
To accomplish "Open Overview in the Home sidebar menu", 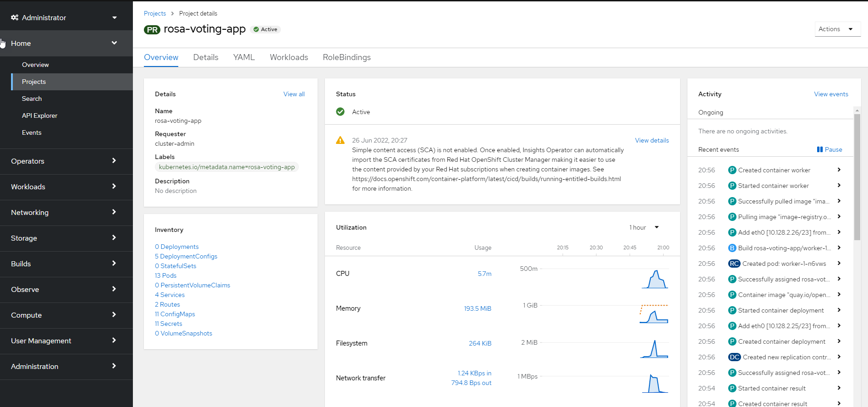I will tap(72, 65).
